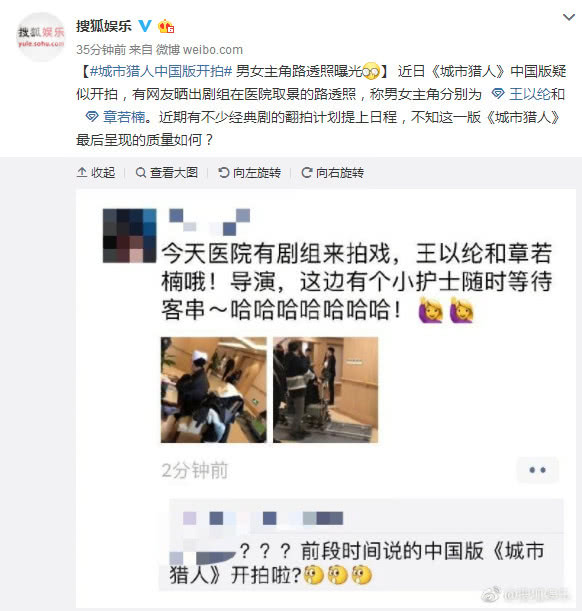The image size is (582, 611).
Task: Click the magnifier icon beside 查看大图
Action: [x=141, y=172]
